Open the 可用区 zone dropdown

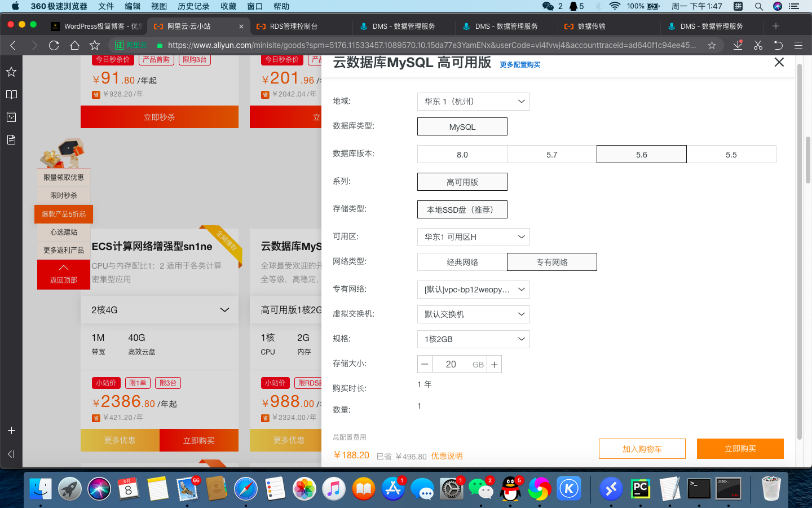[x=474, y=237]
